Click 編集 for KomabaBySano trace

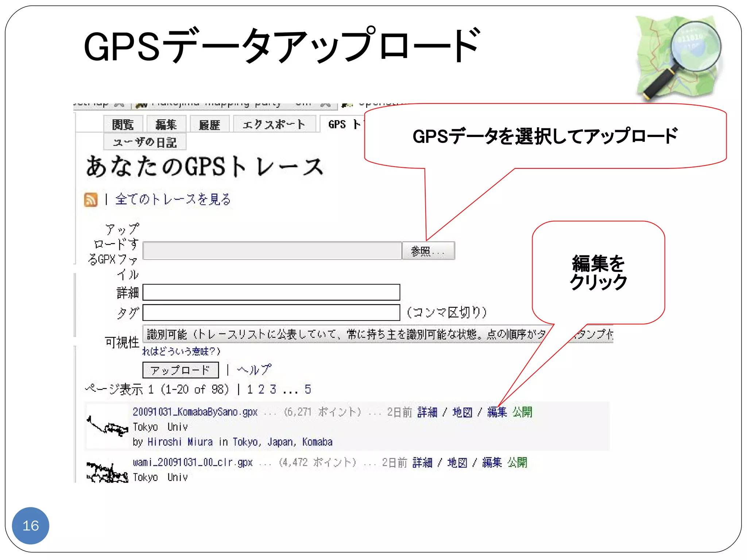click(497, 412)
